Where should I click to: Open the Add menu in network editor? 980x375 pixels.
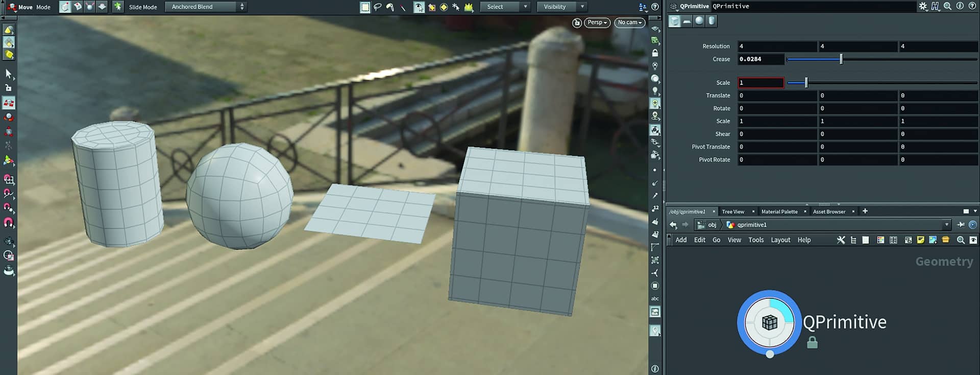click(681, 240)
